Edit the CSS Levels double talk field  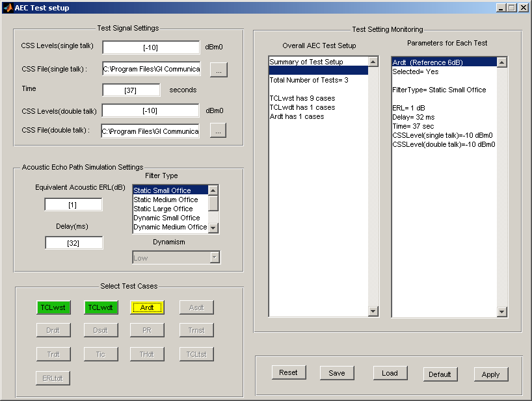tap(150, 110)
